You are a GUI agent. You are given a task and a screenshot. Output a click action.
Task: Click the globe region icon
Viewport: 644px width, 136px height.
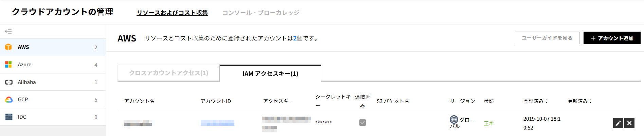[454, 120]
